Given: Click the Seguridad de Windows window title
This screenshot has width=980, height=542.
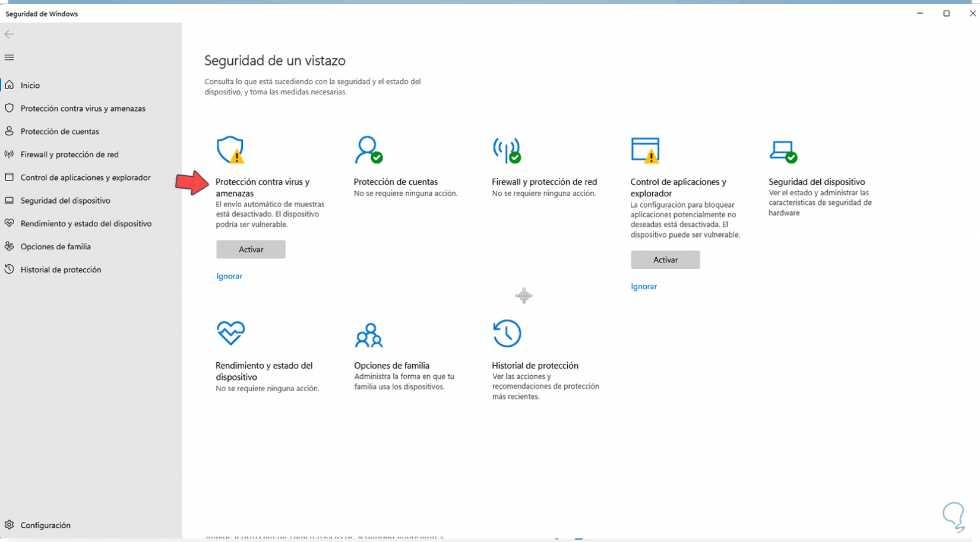Looking at the screenshot, I should click(x=42, y=14).
